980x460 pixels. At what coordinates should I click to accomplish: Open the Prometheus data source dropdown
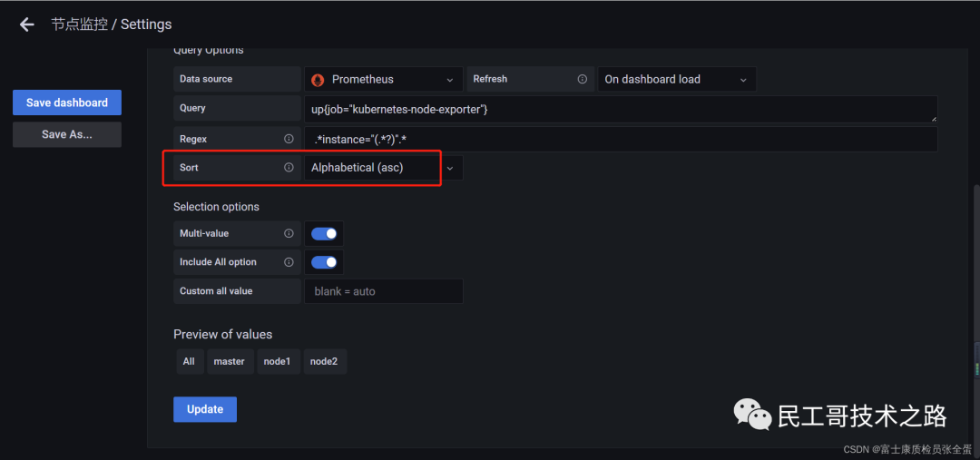tap(384, 79)
